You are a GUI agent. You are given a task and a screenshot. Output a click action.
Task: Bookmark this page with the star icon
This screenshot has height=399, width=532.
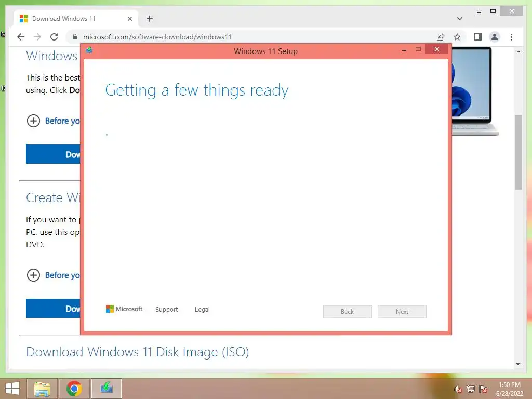457,37
